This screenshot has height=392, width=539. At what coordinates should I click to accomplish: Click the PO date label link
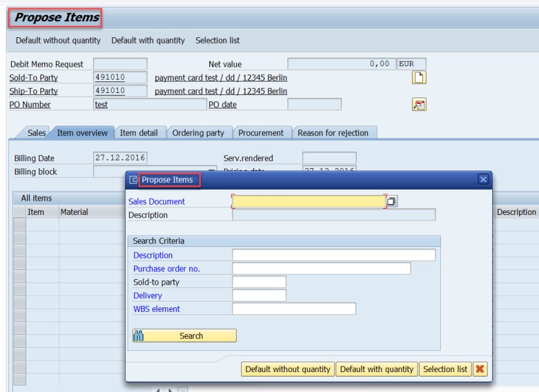[223, 105]
